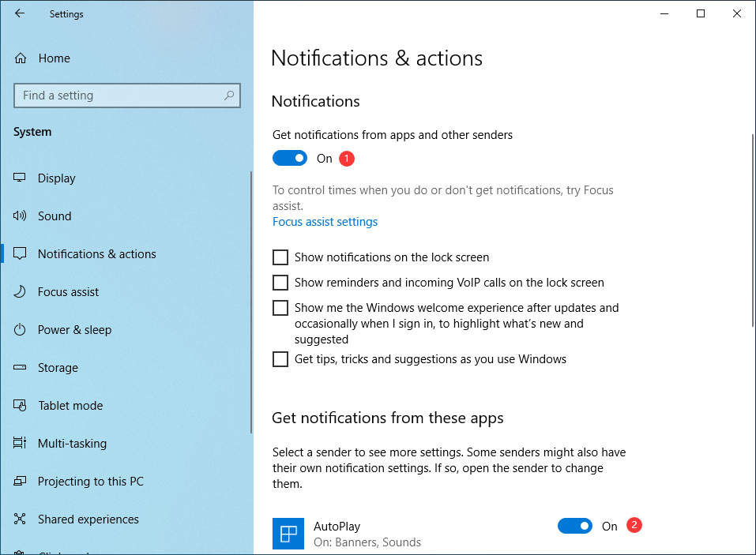Click the Projecting to this PC icon
756x555 pixels.
(x=19, y=481)
